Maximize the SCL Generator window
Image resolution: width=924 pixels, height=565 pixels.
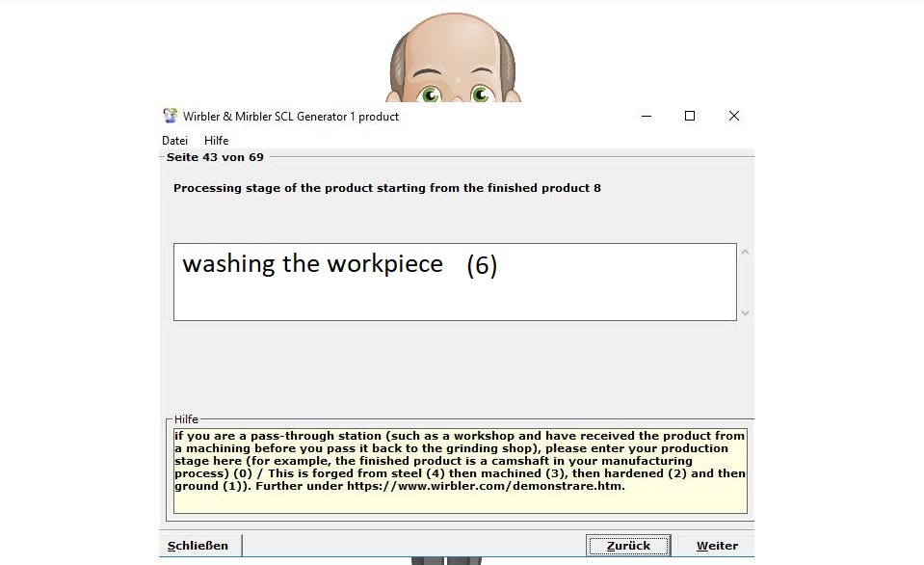pyautogui.click(x=689, y=116)
